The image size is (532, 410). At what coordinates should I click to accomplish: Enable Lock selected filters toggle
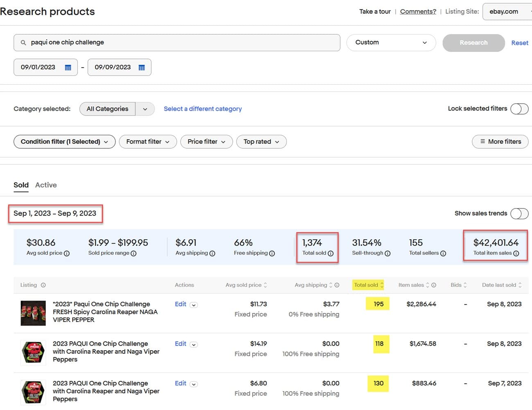519,109
